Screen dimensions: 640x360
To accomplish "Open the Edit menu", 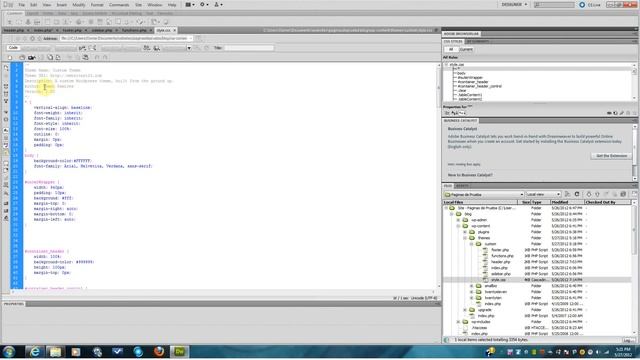I will click(33, 5).
